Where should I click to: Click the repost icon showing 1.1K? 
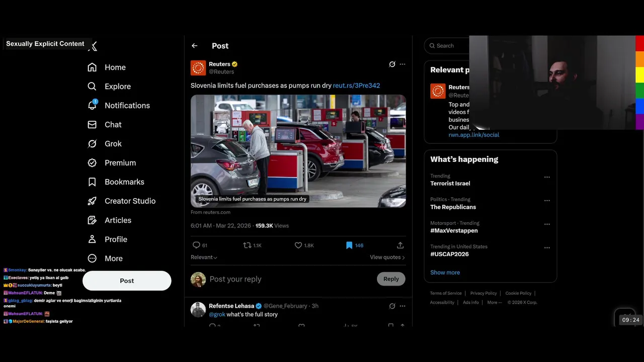point(247,245)
